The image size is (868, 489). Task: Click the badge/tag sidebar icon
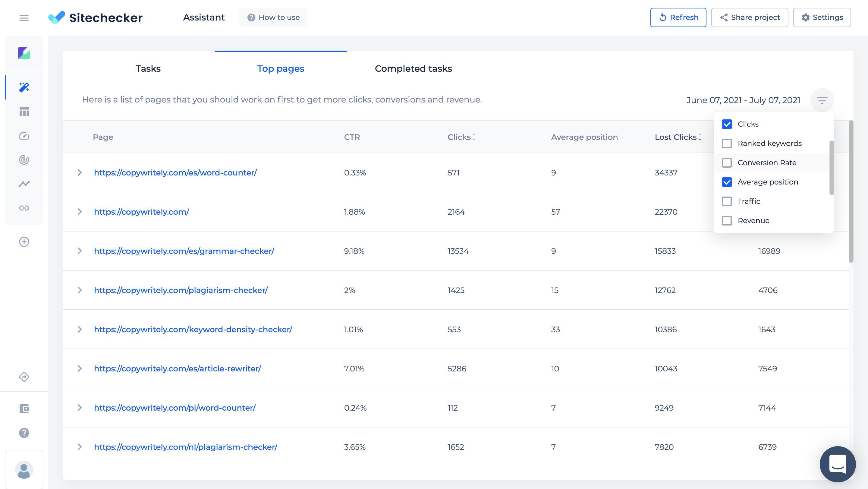point(24,377)
